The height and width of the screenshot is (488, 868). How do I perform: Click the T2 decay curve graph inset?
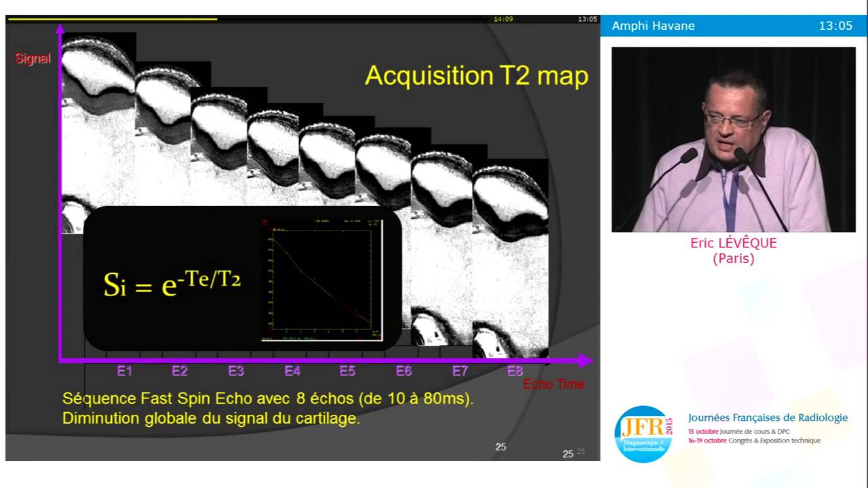coord(322,280)
